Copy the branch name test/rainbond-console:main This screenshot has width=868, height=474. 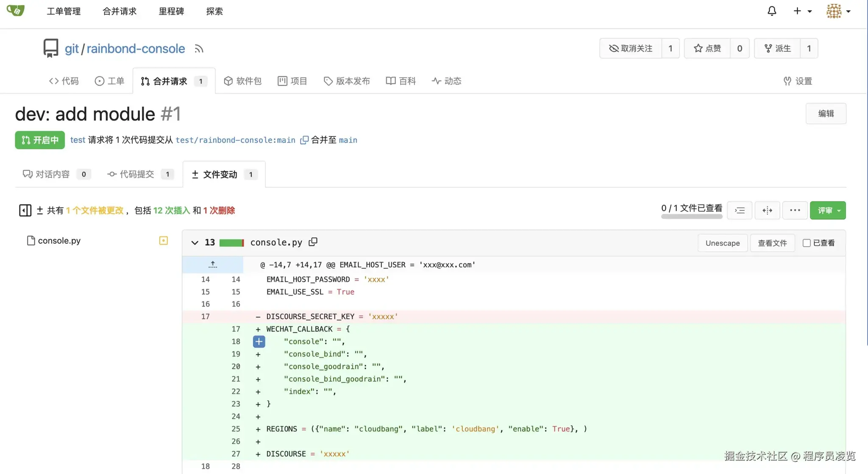pyautogui.click(x=304, y=140)
